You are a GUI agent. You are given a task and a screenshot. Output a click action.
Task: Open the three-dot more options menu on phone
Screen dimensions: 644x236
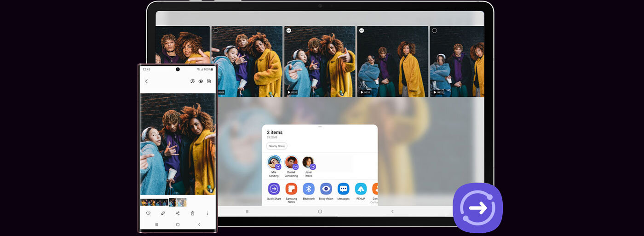(207, 213)
